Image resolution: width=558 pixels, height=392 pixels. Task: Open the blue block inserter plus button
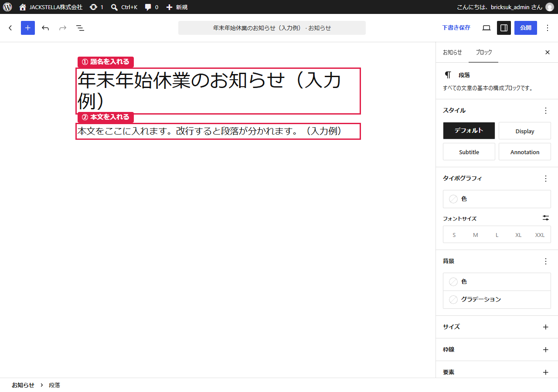coord(28,28)
